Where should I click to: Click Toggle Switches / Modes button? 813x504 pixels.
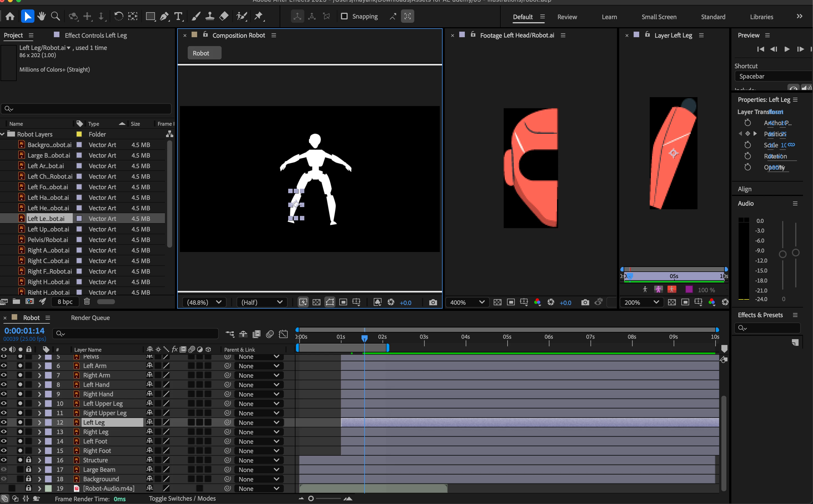coord(182,498)
